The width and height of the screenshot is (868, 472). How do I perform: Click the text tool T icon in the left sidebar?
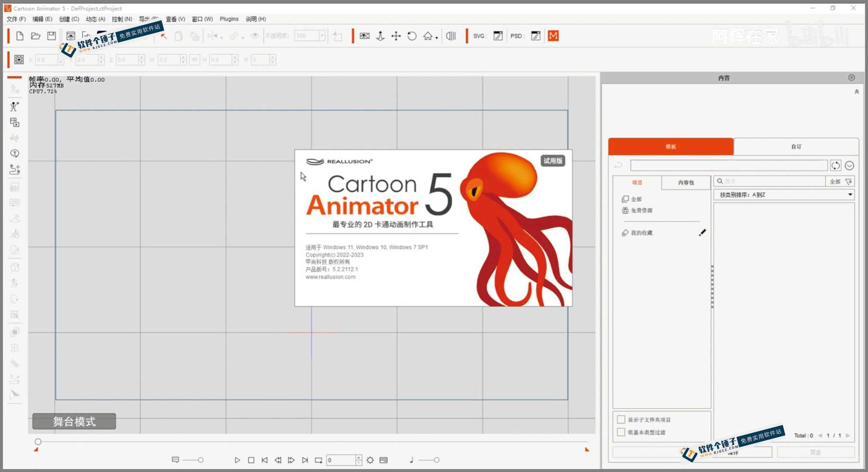[14, 153]
